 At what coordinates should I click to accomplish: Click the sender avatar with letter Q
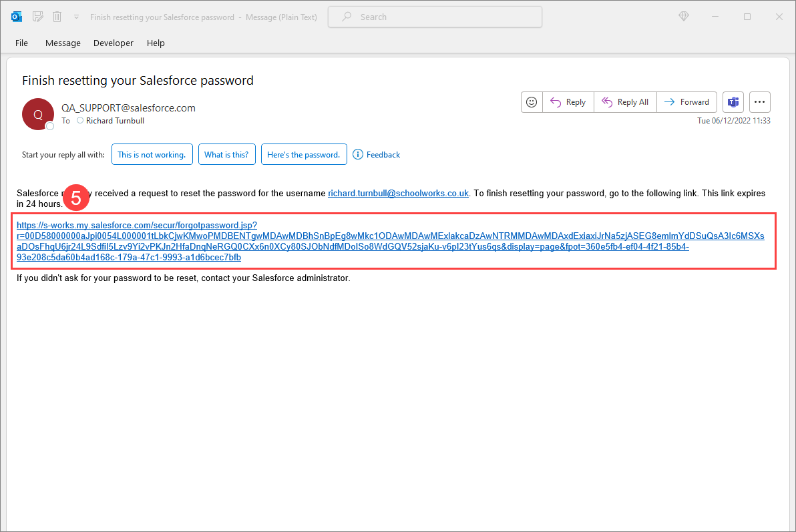[37, 114]
